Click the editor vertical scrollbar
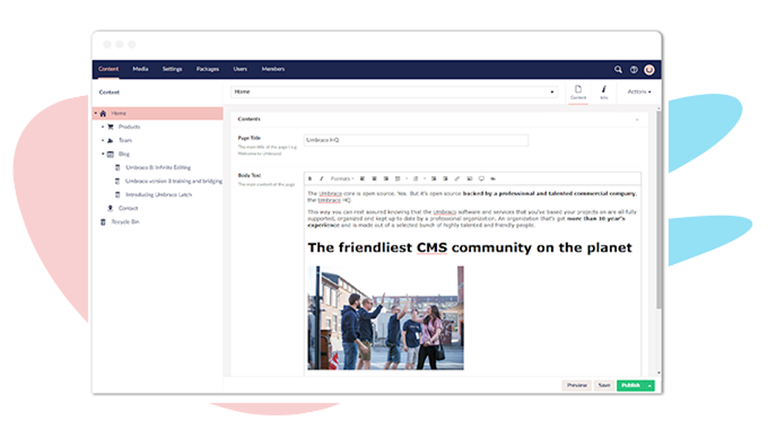This screenshot has height=429, width=768. [659, 211]
